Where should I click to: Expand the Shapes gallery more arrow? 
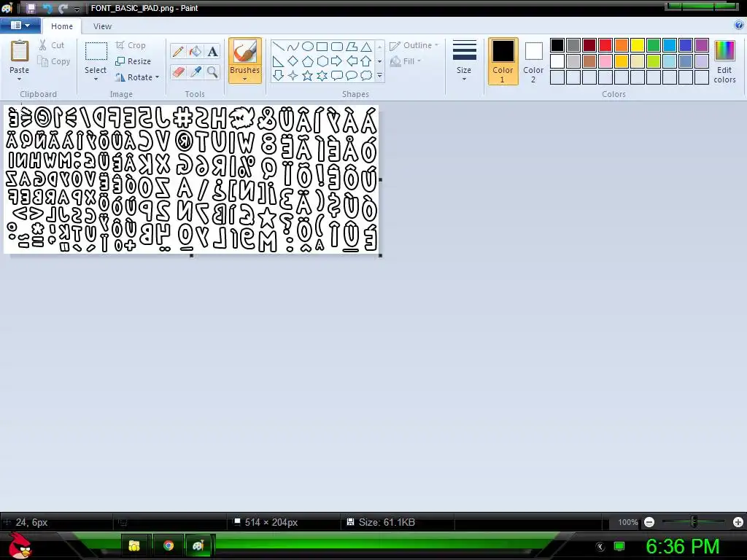point(379,75)
